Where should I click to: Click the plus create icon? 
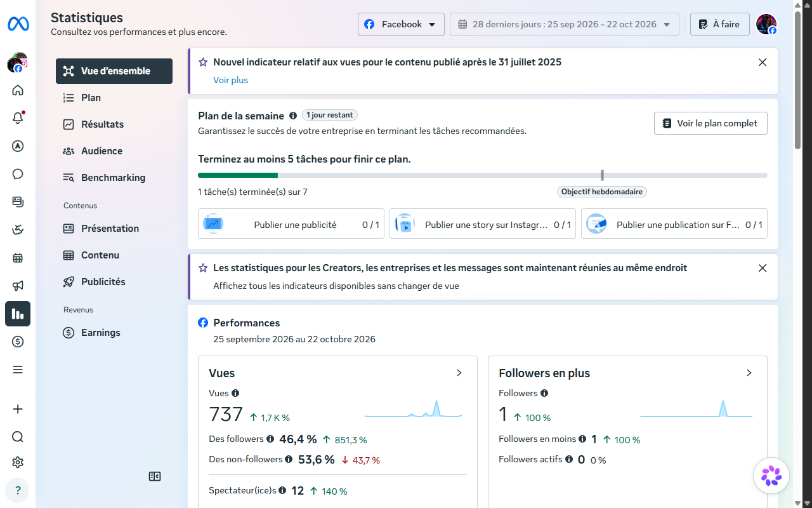point(18,409)
